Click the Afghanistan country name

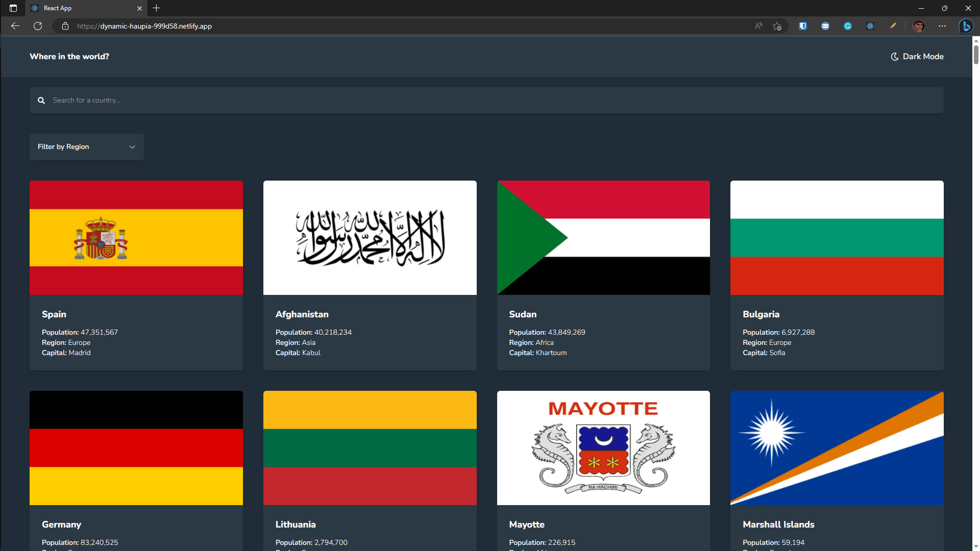pos(302,314)
